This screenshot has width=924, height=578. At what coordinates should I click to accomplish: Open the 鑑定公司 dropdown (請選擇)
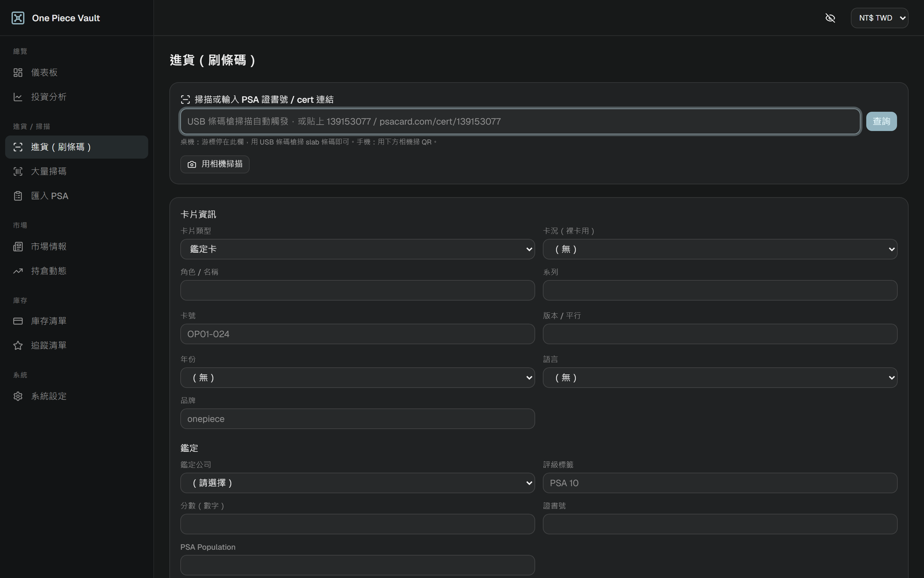pos(357,483)
